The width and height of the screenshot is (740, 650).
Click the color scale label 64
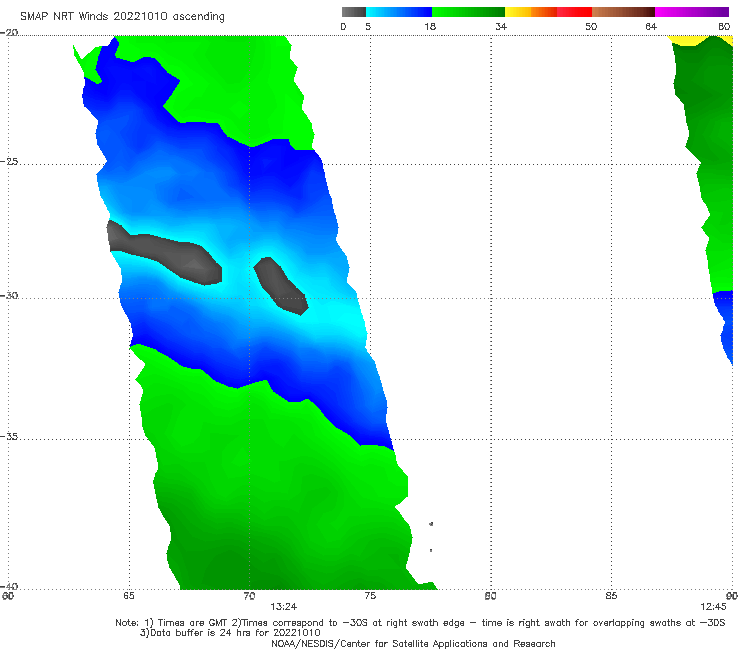pos(651,26)
